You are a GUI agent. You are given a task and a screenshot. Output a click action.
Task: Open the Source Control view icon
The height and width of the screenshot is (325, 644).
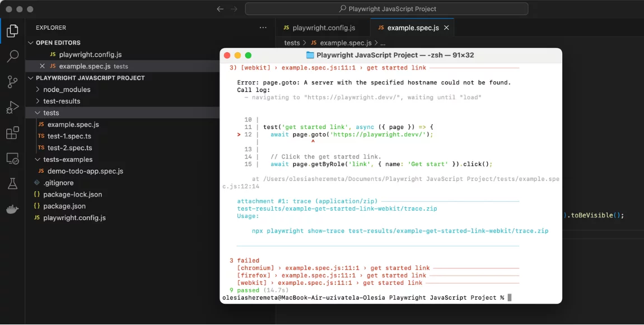12,82
